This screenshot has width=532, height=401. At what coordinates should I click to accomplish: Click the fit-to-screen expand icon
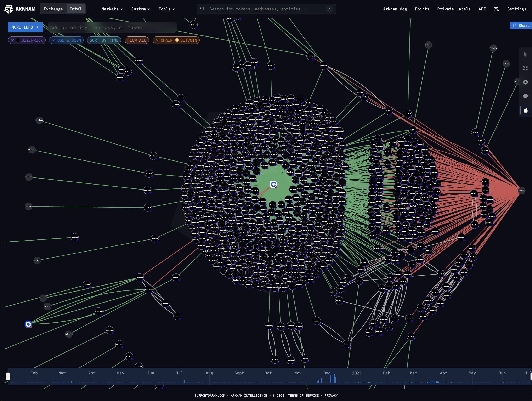tap(525, 68)
